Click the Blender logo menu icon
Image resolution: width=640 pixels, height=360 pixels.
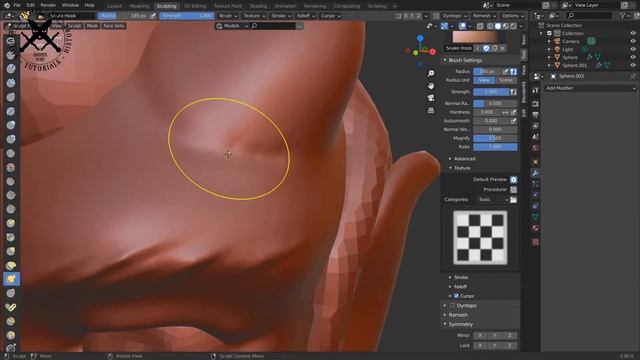pyautogui.click(x=6, y=5)
